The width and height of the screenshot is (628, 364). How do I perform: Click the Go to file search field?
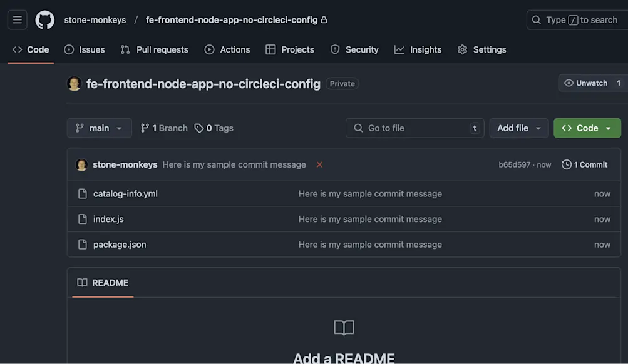414,128
